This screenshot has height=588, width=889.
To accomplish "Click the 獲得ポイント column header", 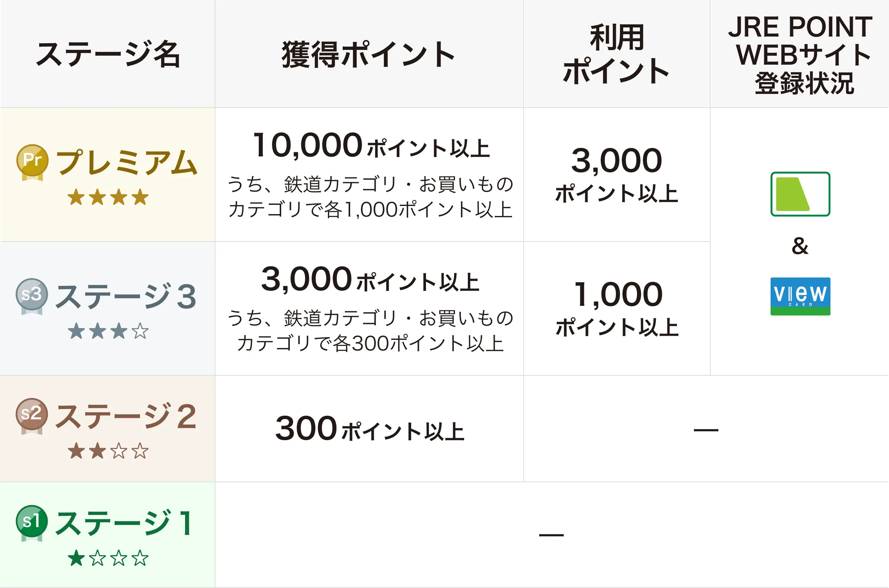I will point(369,55).
